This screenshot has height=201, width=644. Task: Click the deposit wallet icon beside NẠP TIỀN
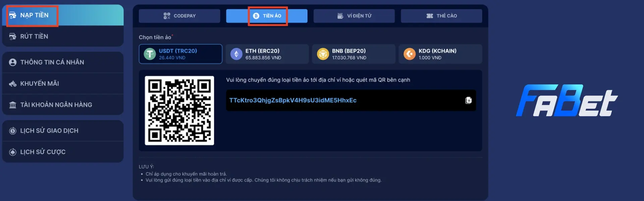[x=13, y=15]
